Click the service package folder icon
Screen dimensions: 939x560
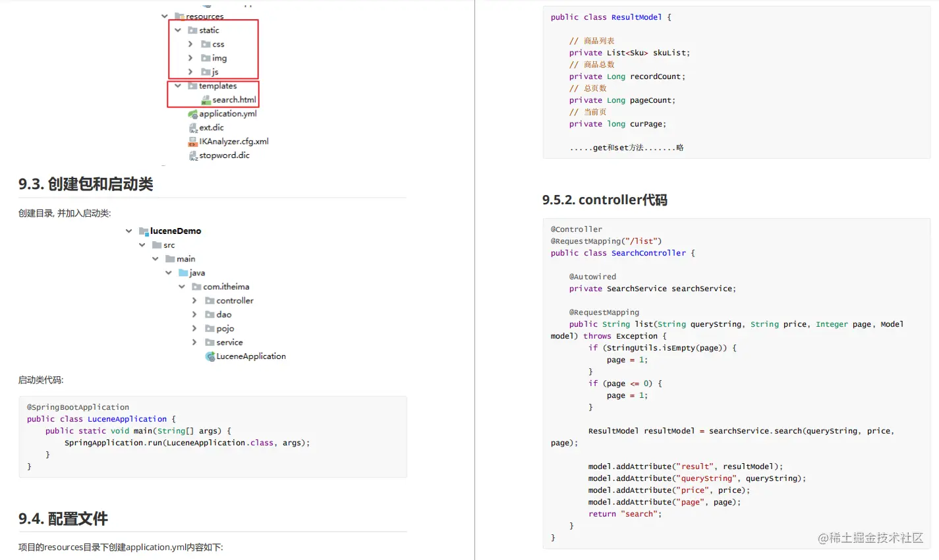click(210, 342)
